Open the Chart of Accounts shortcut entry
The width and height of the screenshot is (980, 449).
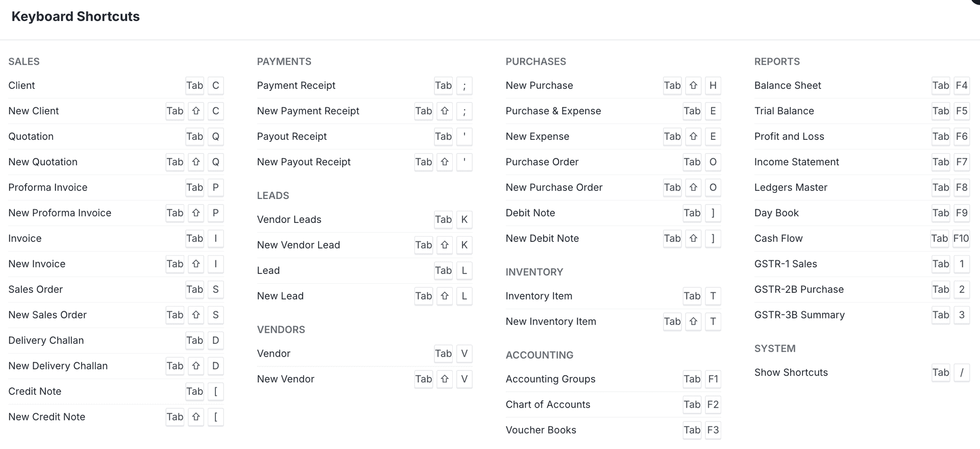[548, 405]
